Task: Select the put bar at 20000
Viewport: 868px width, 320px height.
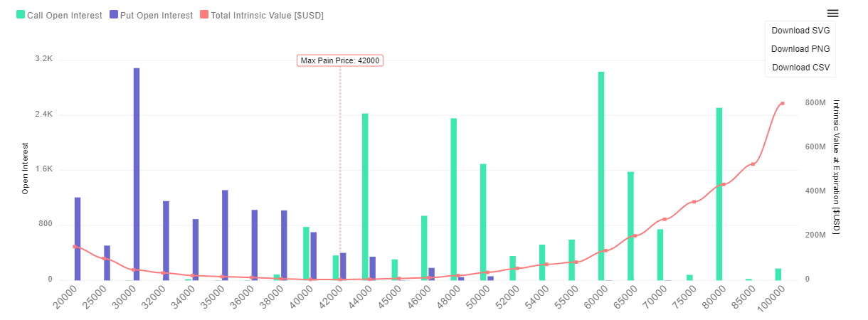Action: pos(78,239)
